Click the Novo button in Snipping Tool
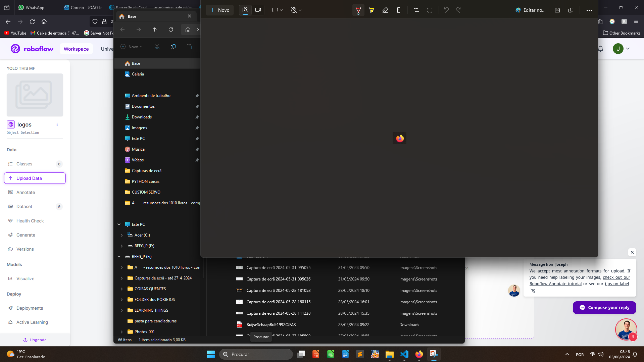The image size is (644, 362). (x=220, y=10)
